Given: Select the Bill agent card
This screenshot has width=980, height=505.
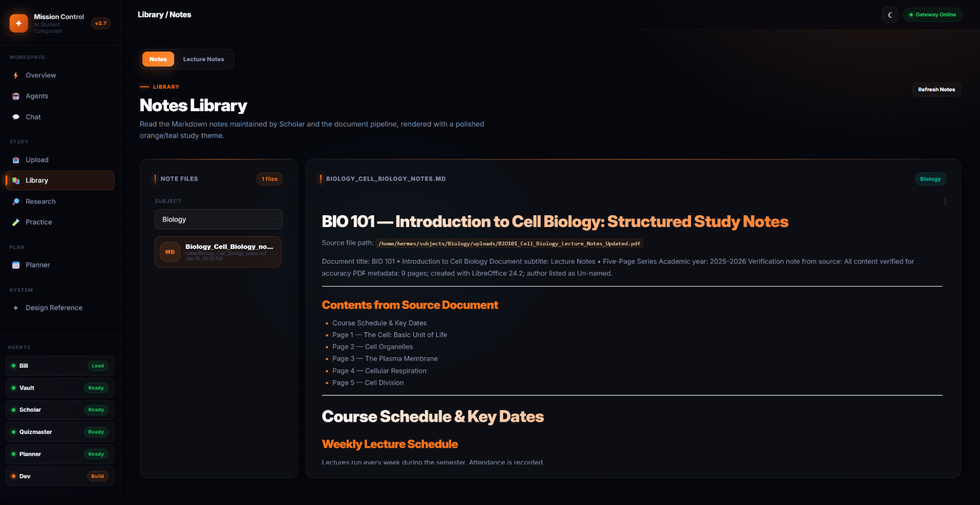Looking at the screenshot, I should (x=60, y=366).
